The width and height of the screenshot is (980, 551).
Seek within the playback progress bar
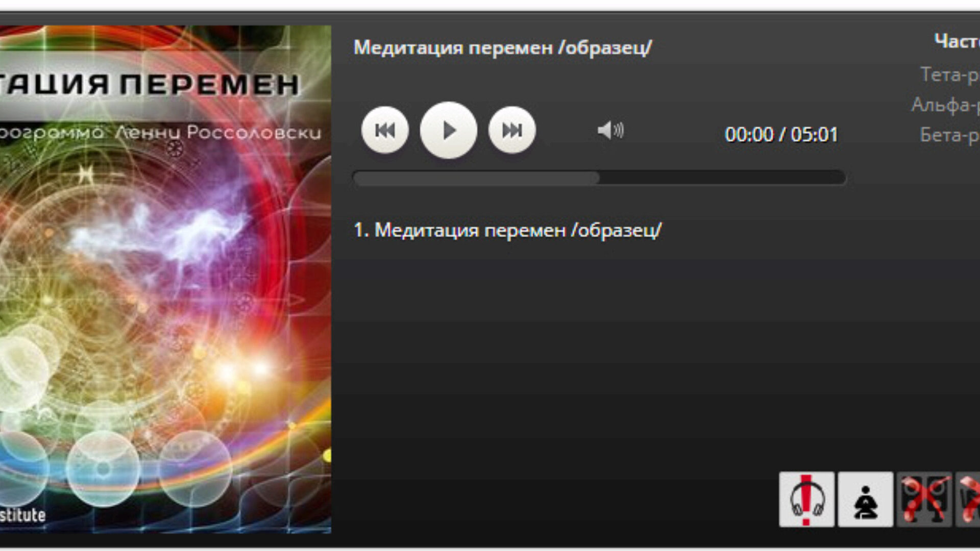pos(599,178)
